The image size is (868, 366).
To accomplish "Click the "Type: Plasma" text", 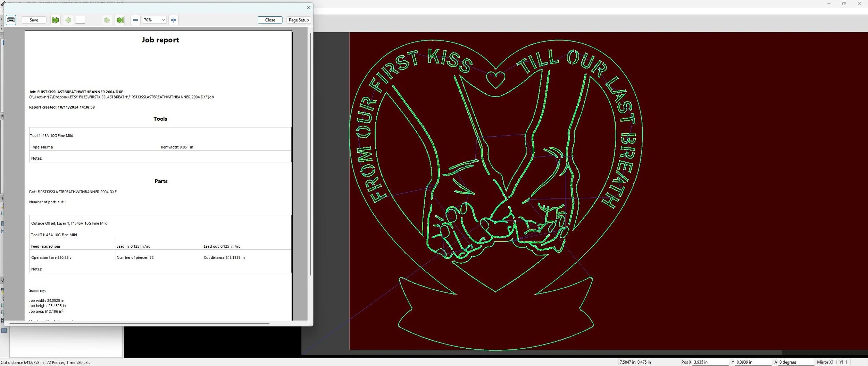I will point(42,147).
